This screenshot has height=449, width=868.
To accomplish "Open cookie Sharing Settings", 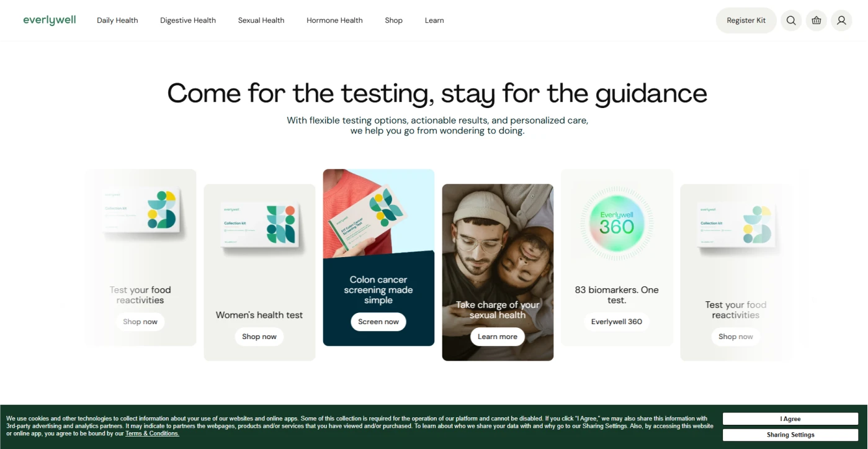I will (790, 435).
